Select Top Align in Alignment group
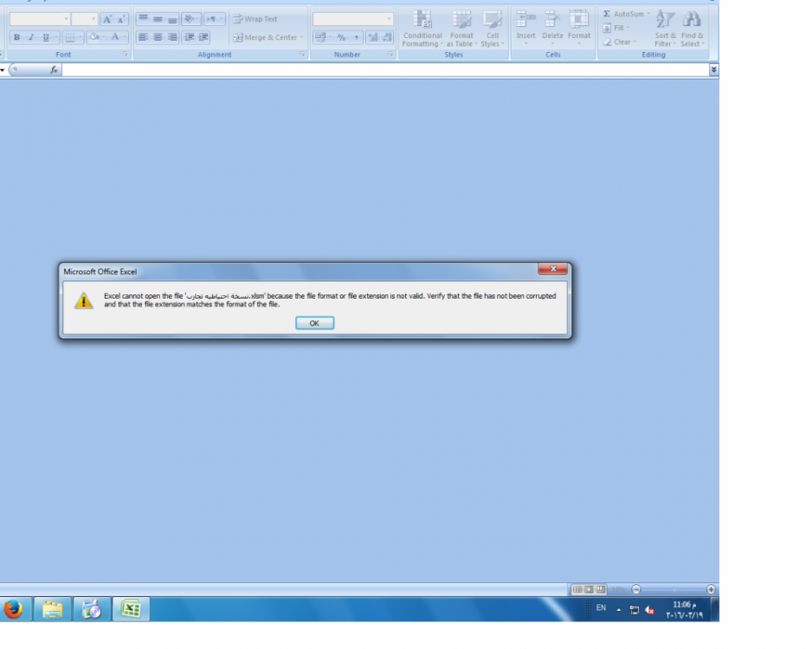 [143, 19]
